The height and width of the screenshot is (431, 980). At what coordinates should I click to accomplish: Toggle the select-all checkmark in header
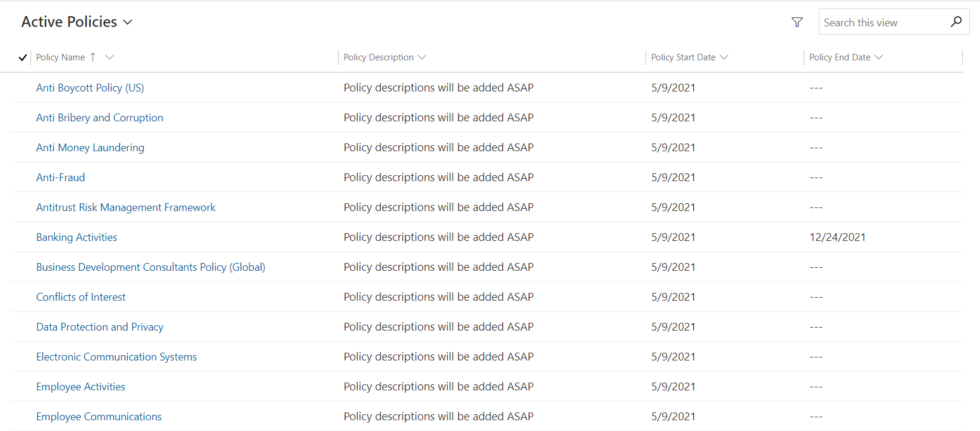pyautogui.click(x=23, y=57)
